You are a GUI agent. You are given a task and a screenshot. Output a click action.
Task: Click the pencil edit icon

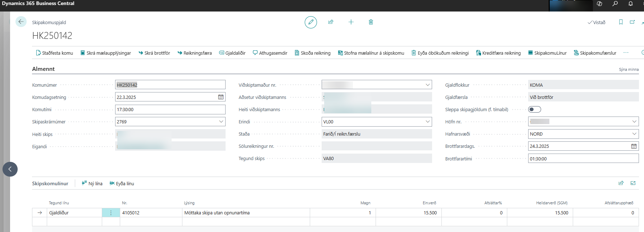[x=310, y=22]
